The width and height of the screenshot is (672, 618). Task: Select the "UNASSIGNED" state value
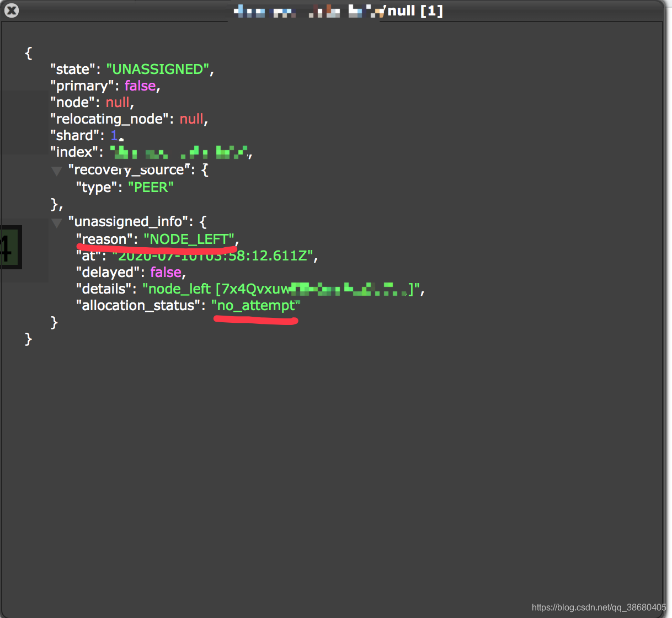click(157, 69)
